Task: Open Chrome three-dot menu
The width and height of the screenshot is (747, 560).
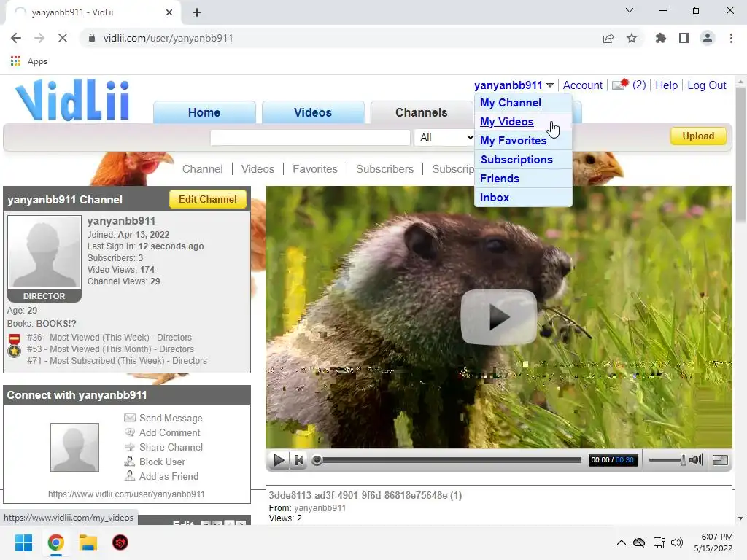Action: click(731, 38)
